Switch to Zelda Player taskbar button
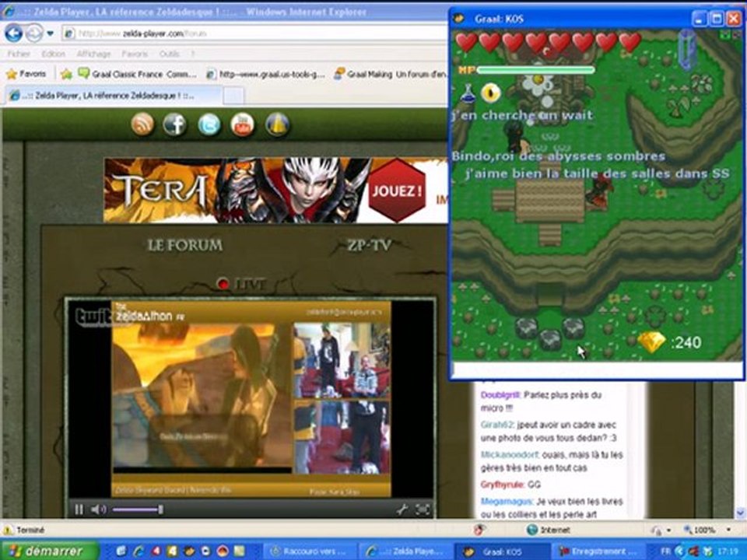The image size is (747, 560). tap(404, 552)
